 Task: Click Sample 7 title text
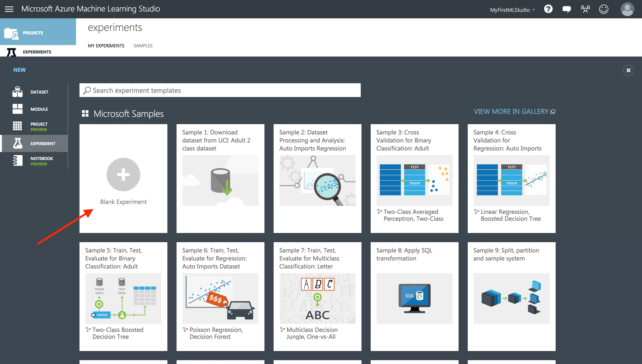309,258
